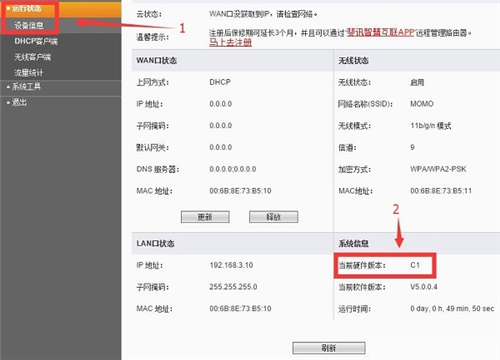Select the 云状态 message about WAN口 IP
The height and width of the screenshot is (360, 500).
click(263, 14)
